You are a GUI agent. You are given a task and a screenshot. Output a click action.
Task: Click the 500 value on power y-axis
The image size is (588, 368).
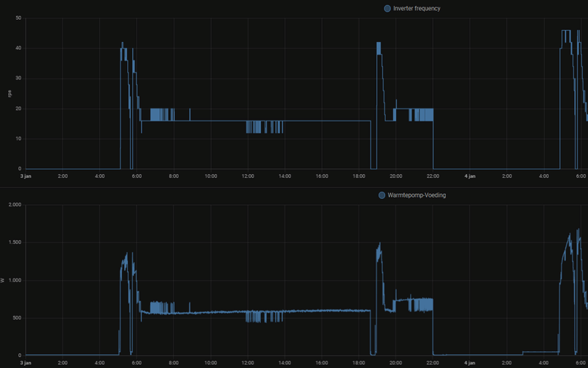(17, 318)
